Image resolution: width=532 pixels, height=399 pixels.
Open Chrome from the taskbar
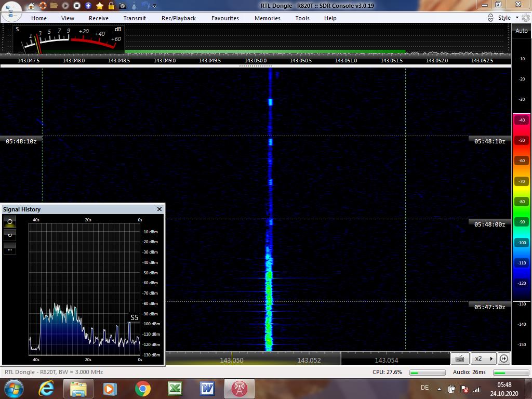coord(143,389)
